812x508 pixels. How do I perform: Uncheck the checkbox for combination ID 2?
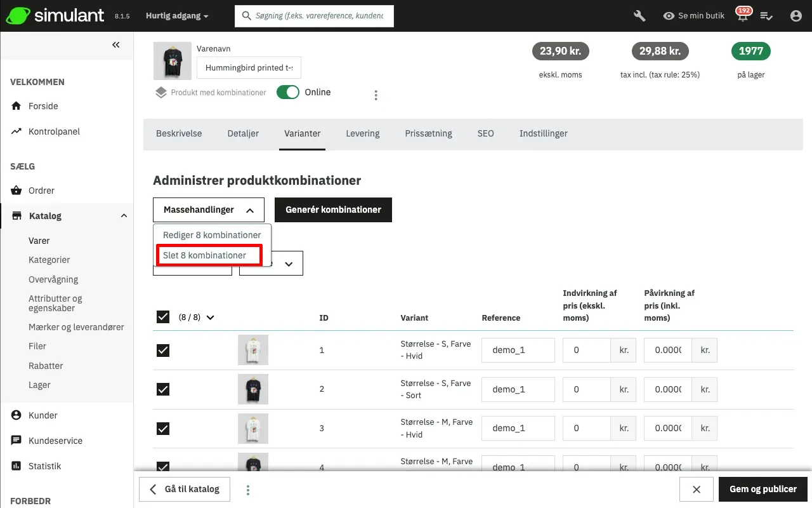[163, 389]
